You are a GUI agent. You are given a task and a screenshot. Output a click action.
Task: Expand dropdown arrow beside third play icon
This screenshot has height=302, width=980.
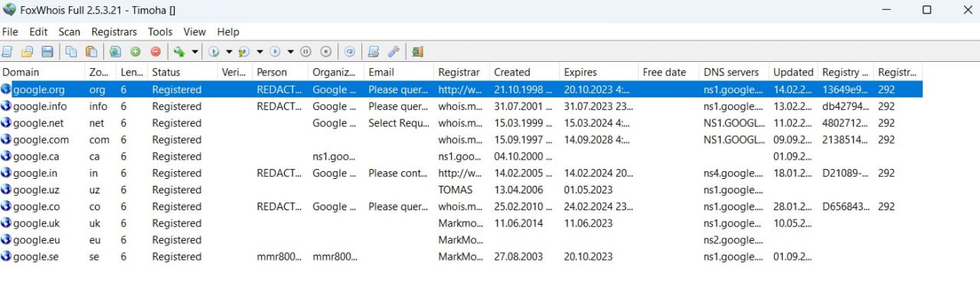pyautogui.click(x=290, y=52)
